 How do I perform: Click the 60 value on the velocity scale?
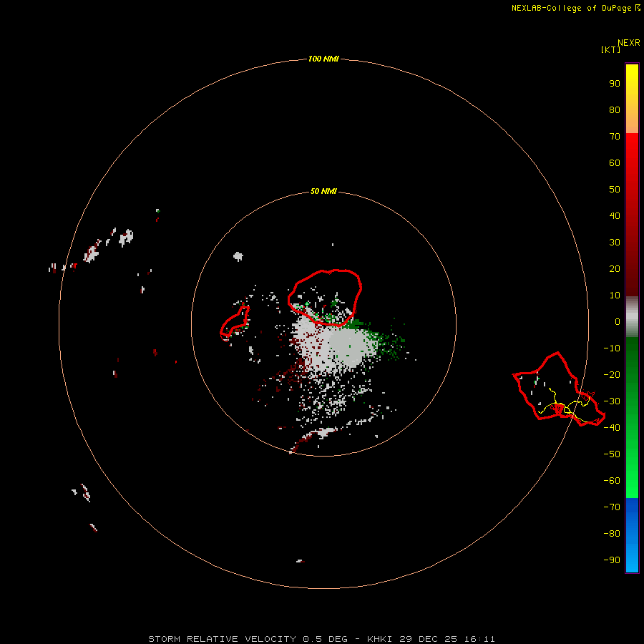(615, 162)
